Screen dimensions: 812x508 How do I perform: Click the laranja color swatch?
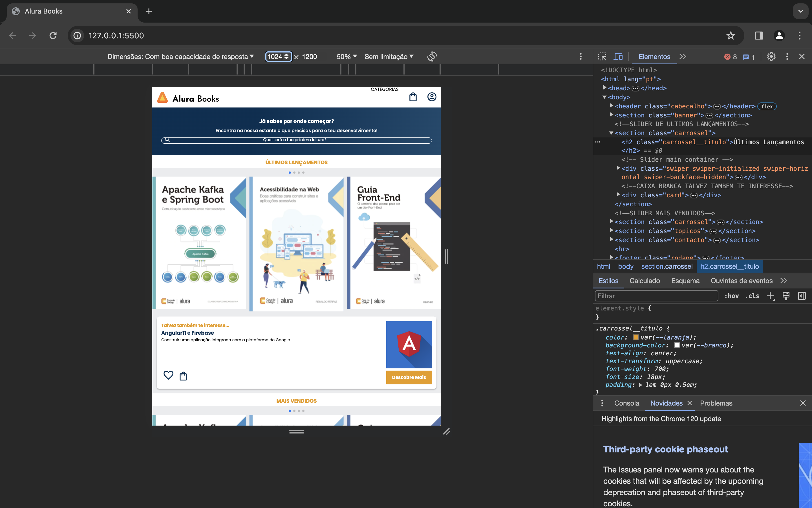pos(636,337)
